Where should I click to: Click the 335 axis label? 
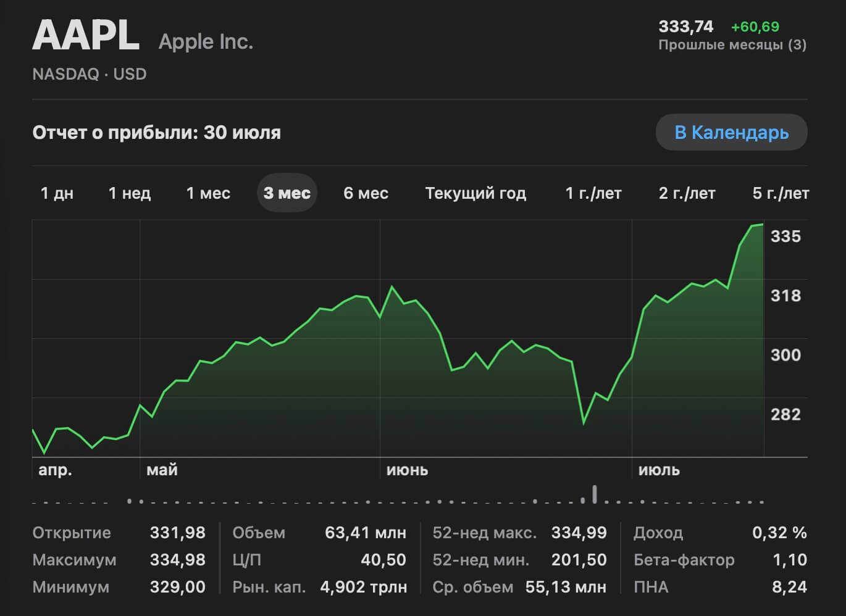785,236
